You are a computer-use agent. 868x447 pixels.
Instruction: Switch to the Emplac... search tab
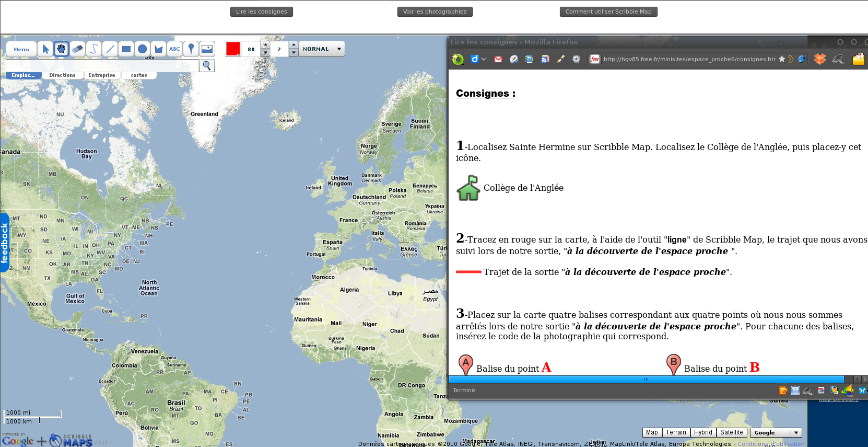click(x=23, y=75)
